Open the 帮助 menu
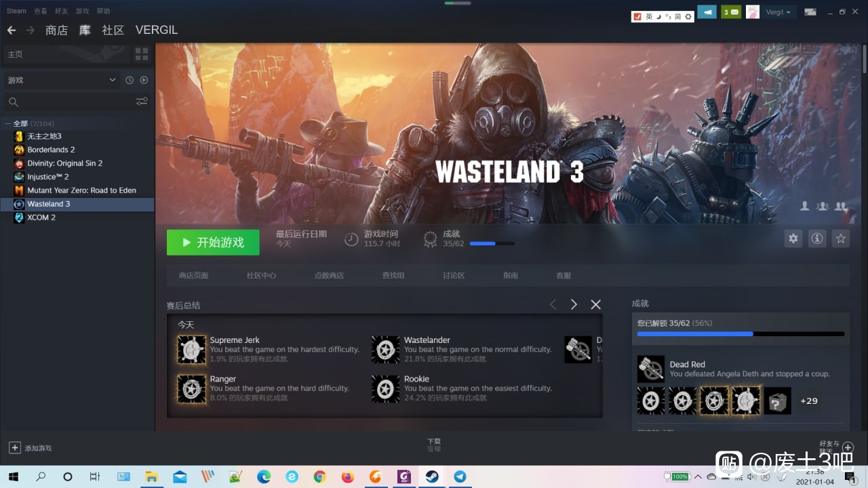 coord(103,11)
